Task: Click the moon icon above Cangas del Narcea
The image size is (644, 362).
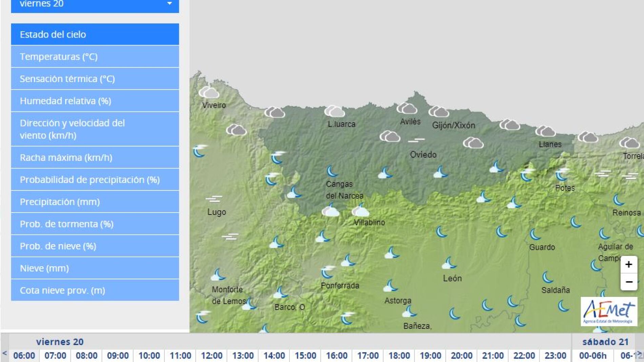Action: (332, 171)
